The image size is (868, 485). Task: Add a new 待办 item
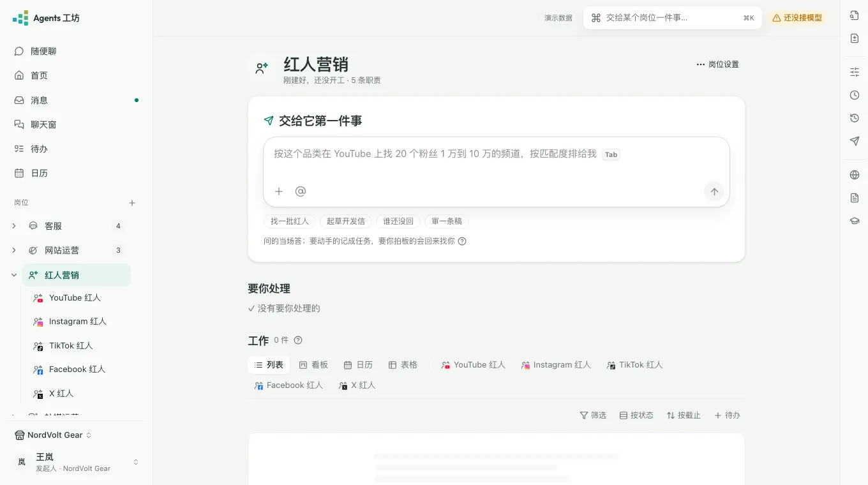727,415
